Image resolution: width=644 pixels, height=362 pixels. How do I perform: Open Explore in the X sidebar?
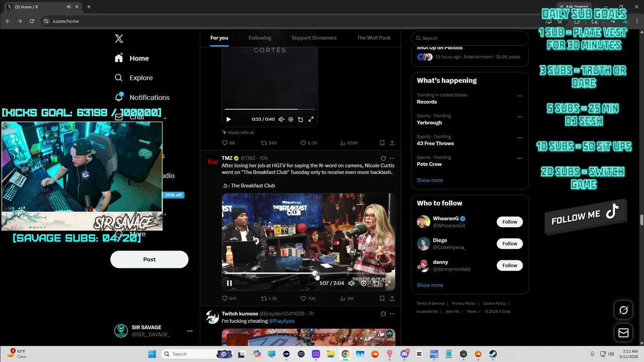(134, 78)
